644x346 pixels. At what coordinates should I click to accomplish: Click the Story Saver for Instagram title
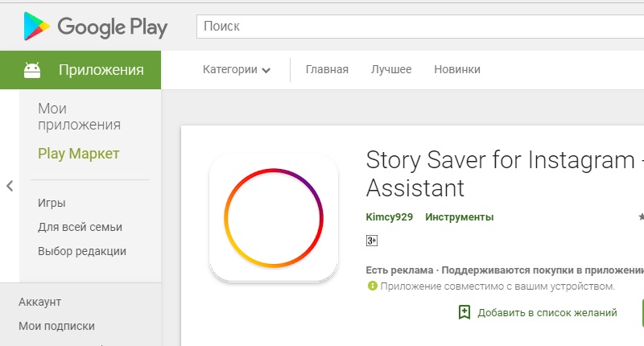pyautogui.click(x=505, y=174)
